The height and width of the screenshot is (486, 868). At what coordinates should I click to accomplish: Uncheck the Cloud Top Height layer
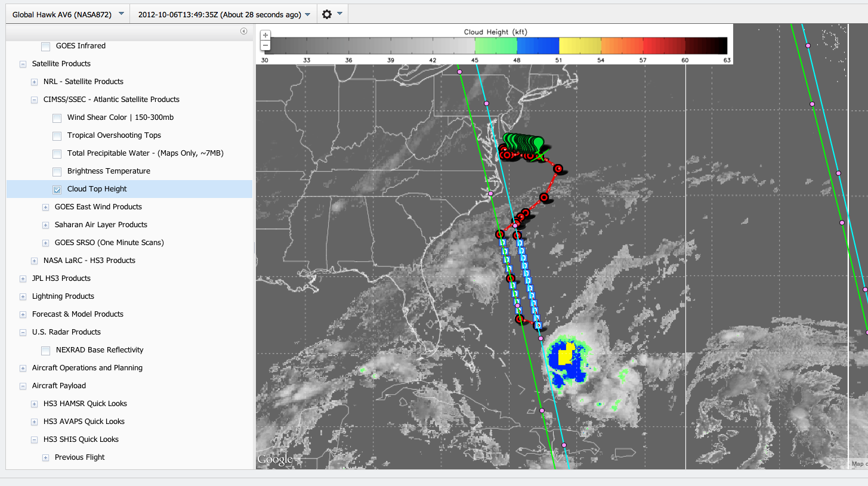(x=57, y=190)
